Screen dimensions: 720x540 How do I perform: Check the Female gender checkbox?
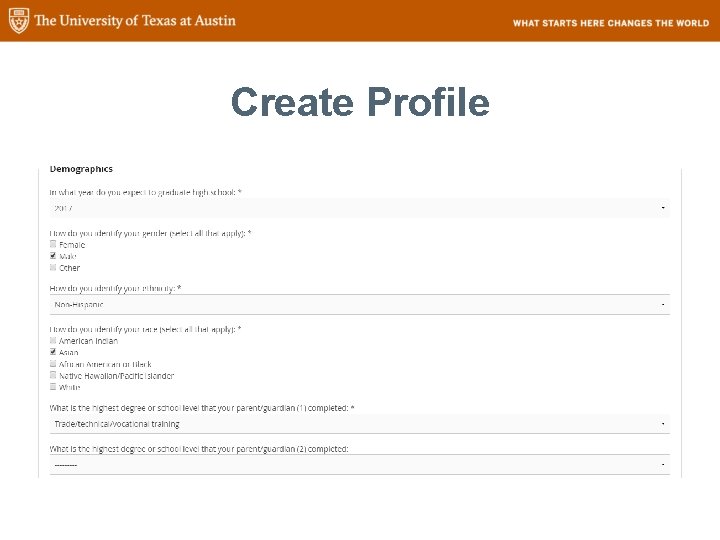point(53,244)
